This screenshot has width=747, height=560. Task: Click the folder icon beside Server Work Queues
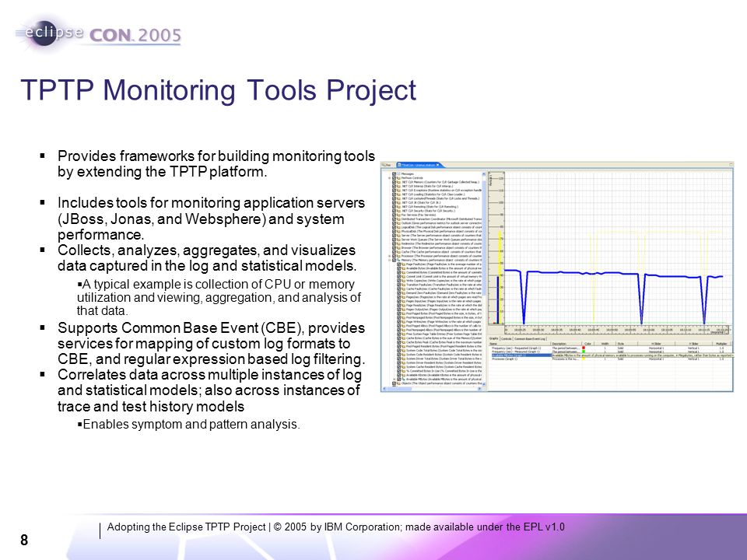[398, 240]
